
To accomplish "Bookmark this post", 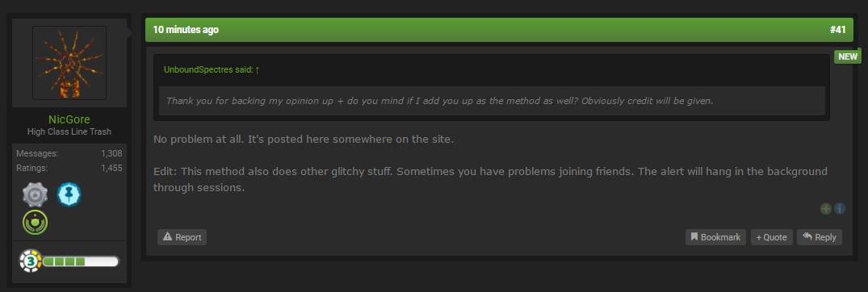I will 715,237.
